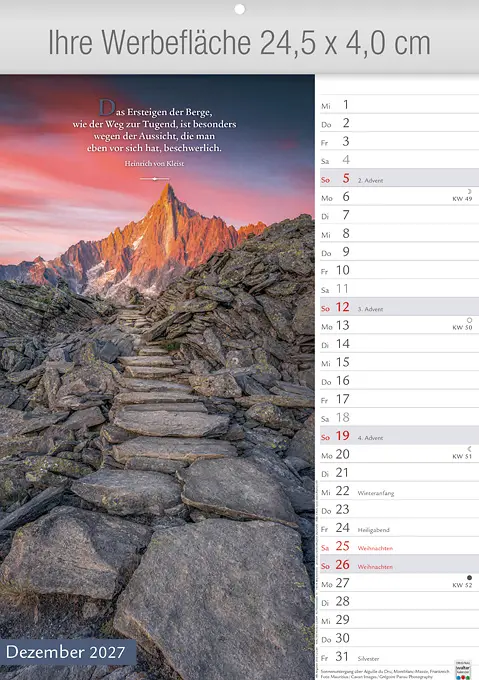Select date 10 on the Fr row
479x680 pixels.
(342, 270)
